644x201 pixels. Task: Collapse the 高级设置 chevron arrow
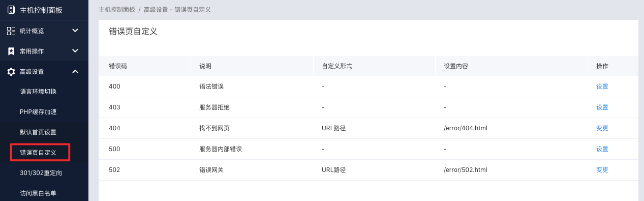coord(75,71)
